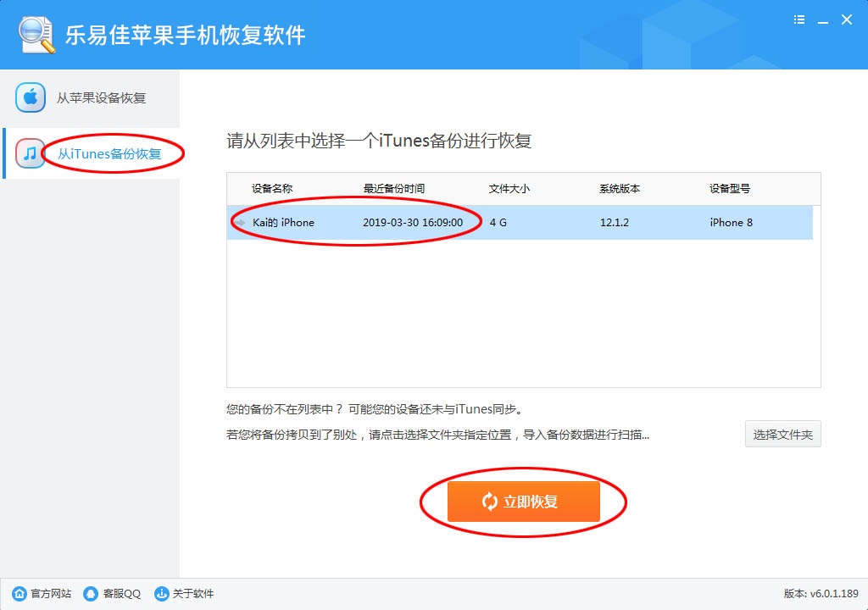868x610 pixels.
Task: Click device model cell iPhone 8
Action: pyautogui.click(x=732, y=223)
